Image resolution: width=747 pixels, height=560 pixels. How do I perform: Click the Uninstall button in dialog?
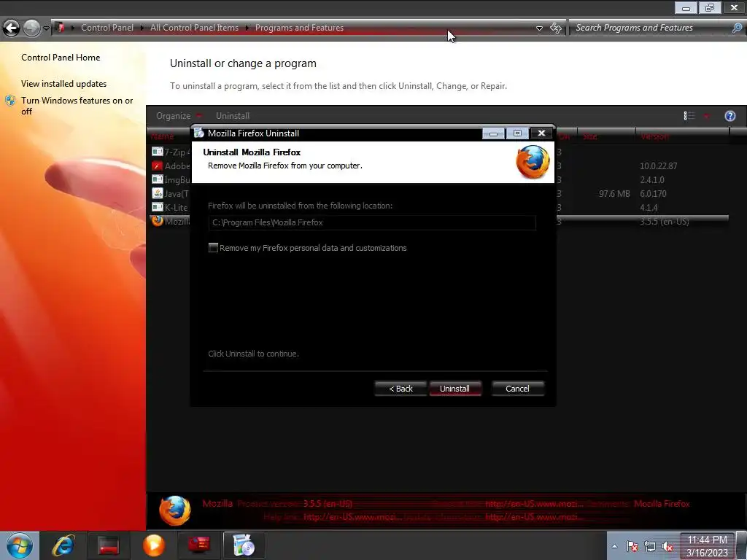(x=455, y=389)
